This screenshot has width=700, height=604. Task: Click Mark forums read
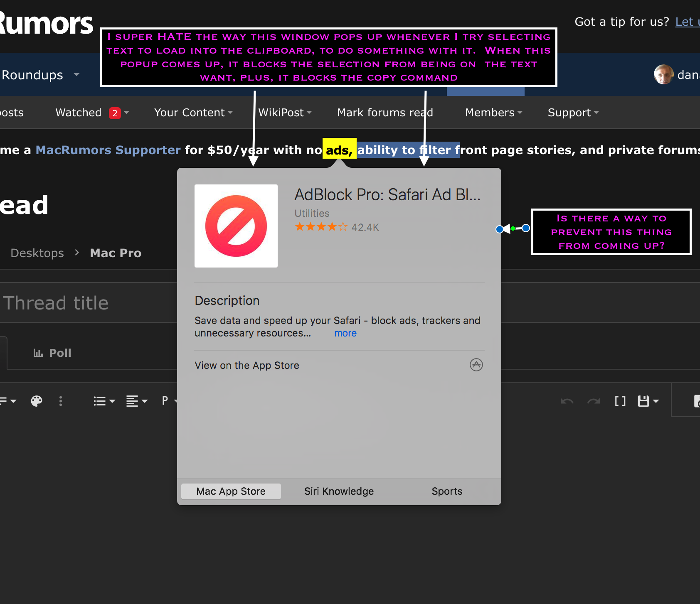pyautogui.click(x=385, y=113)
